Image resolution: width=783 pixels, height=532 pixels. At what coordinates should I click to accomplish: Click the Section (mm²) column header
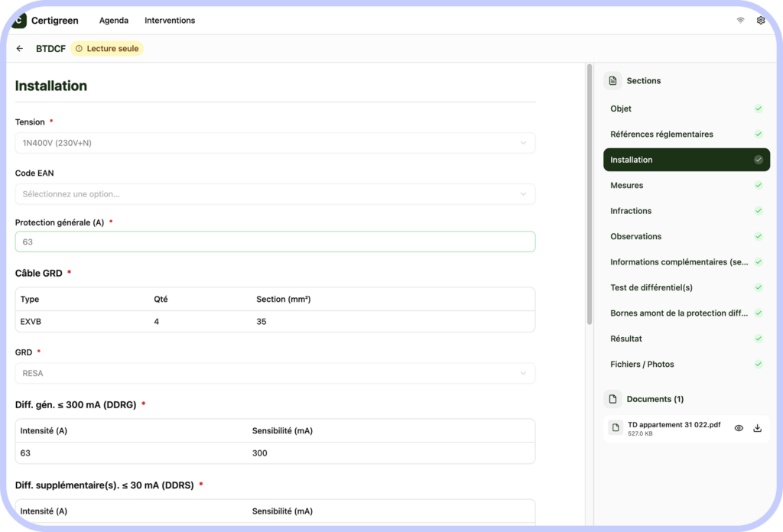pyautogui.click(x=283, y=300)
